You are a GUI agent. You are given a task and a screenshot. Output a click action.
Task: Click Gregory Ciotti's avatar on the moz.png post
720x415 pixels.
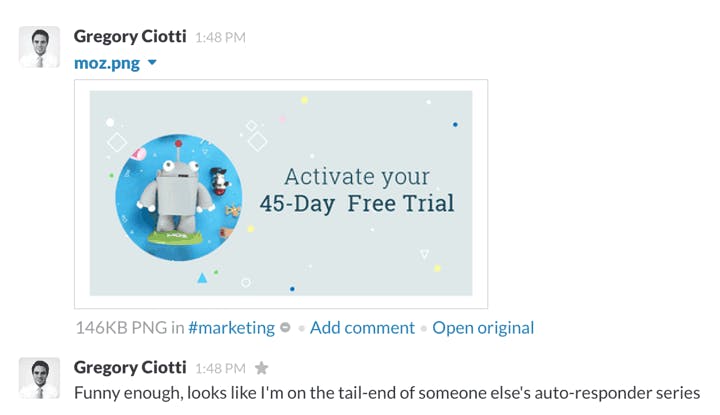[39, 47]
